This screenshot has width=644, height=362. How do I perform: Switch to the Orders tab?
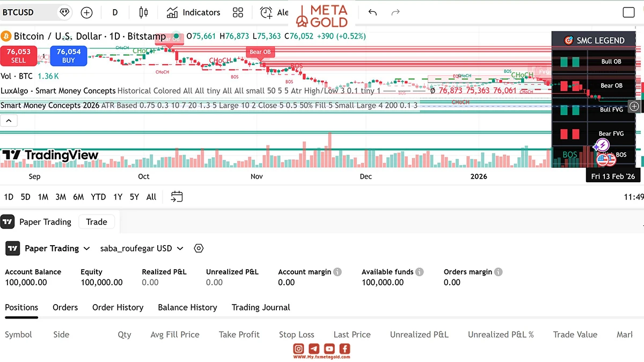click(x=65, y=307)
